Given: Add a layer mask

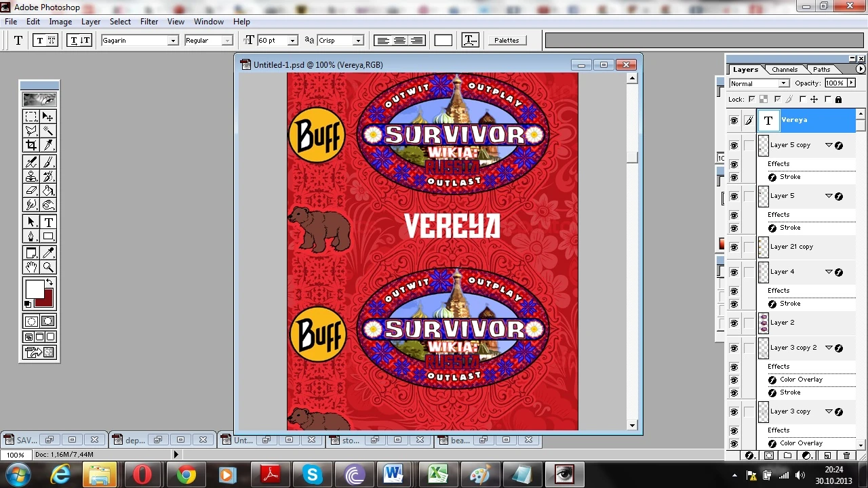Looking at the screenshot, I should coord(769,455).
